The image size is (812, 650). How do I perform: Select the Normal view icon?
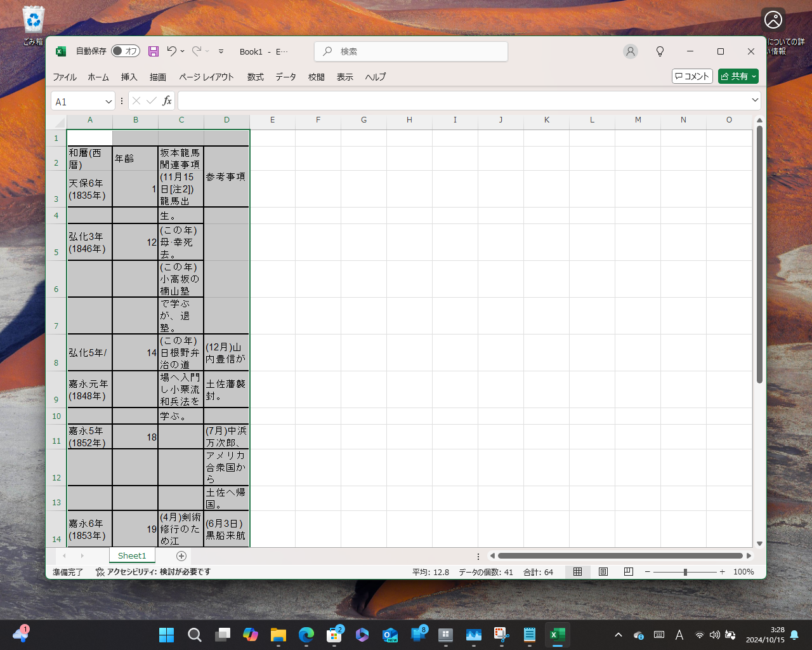pos(577,571)
